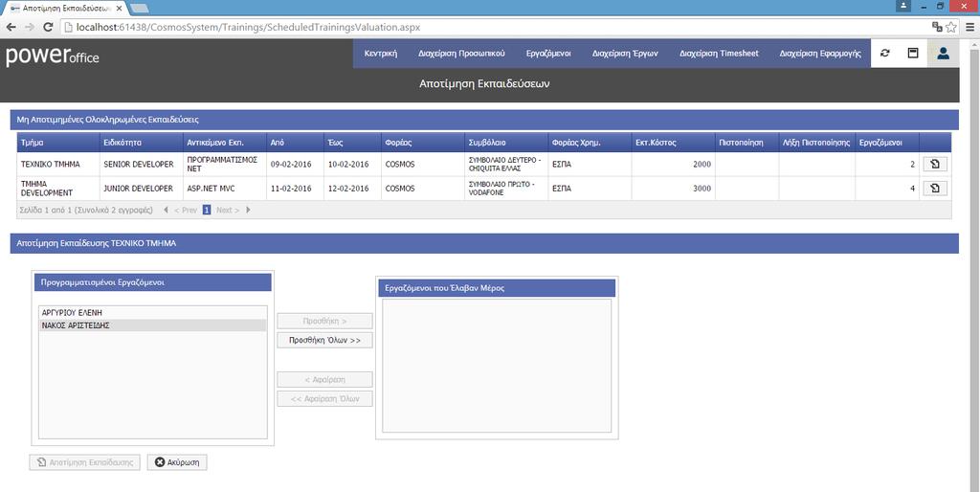
Task: Select ΝΑΚΟΣ ΑΡΙΣΤΕΙΔΗΣ in scheduled employees list
Action: (152, 325)
